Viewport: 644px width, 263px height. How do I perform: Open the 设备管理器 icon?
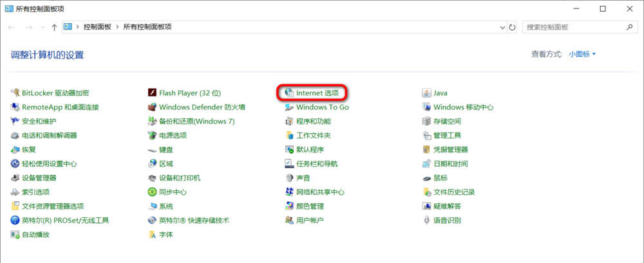point(15,178)
